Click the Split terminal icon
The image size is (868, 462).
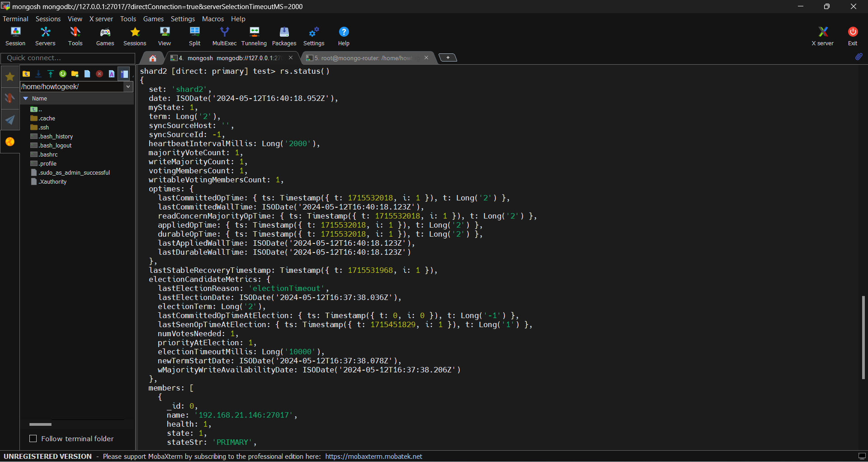pos(194,36)
